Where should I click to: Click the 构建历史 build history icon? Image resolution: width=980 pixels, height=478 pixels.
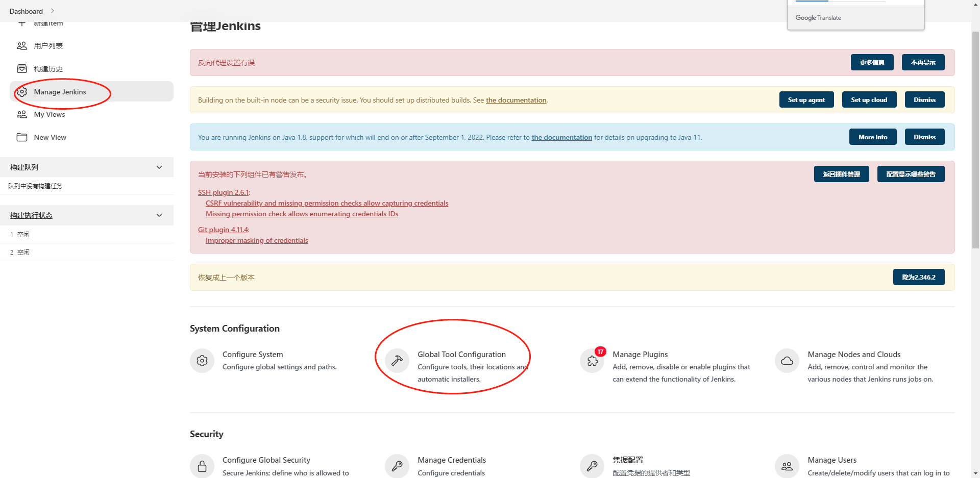(22, 69)
